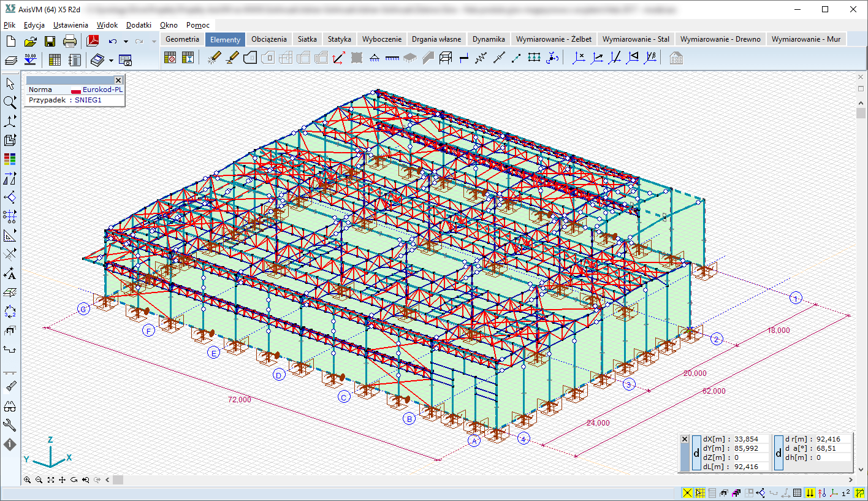
Task: Toggle the d relative mode for dX coordinates
Action: coord(696,453)
